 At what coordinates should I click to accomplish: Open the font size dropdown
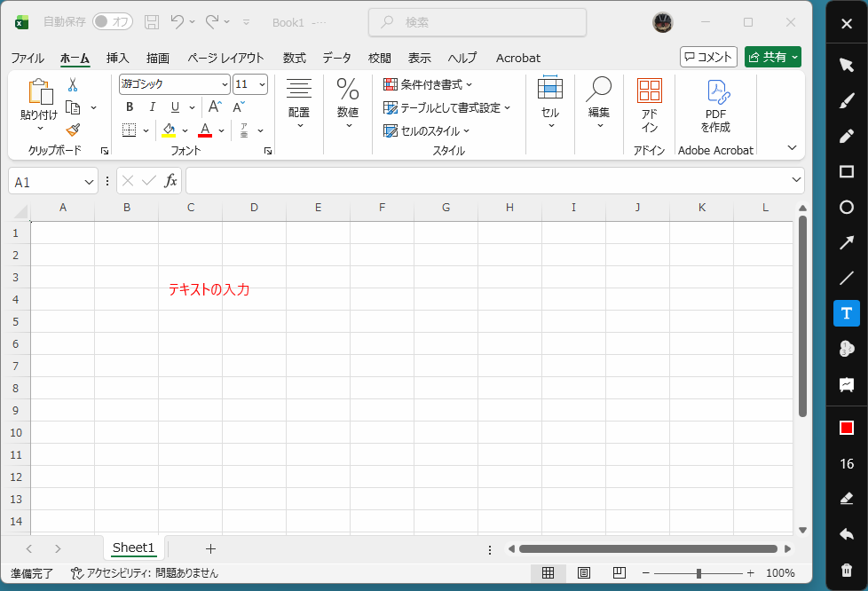[262, 83]
